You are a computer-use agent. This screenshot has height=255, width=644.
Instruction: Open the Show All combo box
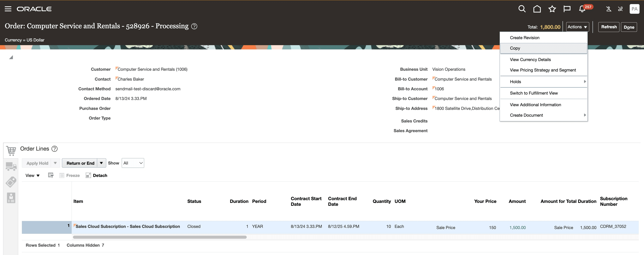(133, 163)
